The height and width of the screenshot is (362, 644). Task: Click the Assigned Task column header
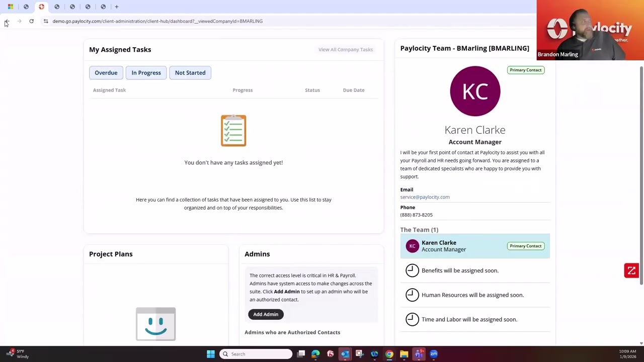pos(109,90)
